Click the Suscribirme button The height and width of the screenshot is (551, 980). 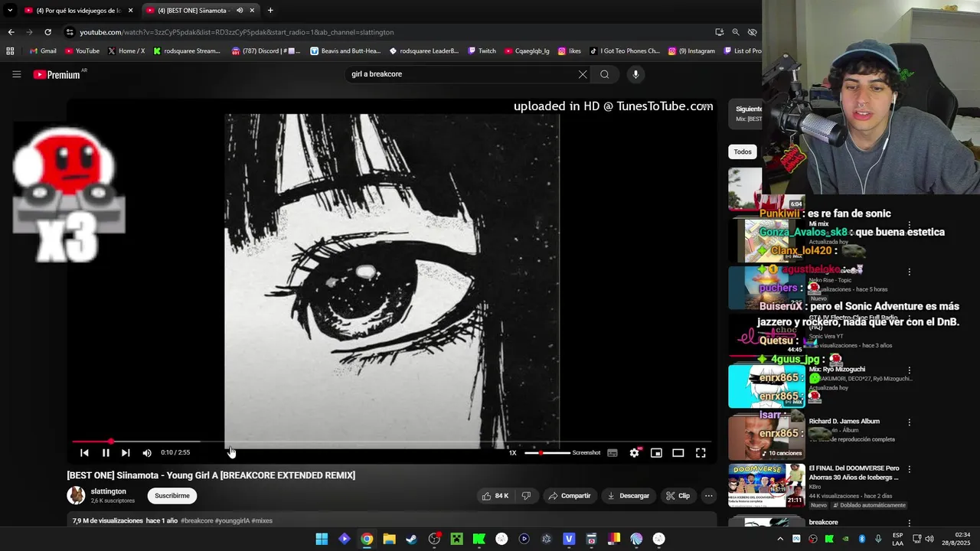point(172,496)
